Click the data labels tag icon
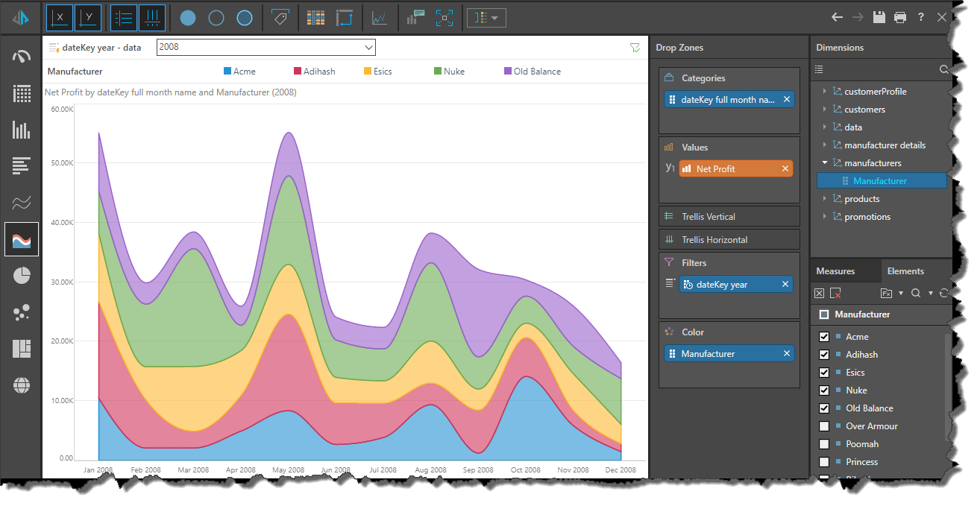This screenshot has height=506, width=980. 280,18
